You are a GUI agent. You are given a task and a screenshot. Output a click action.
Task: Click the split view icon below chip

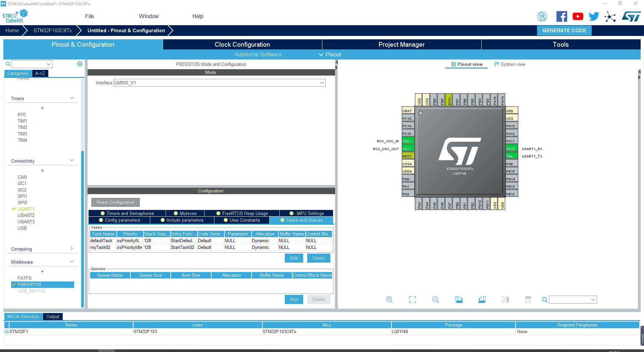coord(505,300)
